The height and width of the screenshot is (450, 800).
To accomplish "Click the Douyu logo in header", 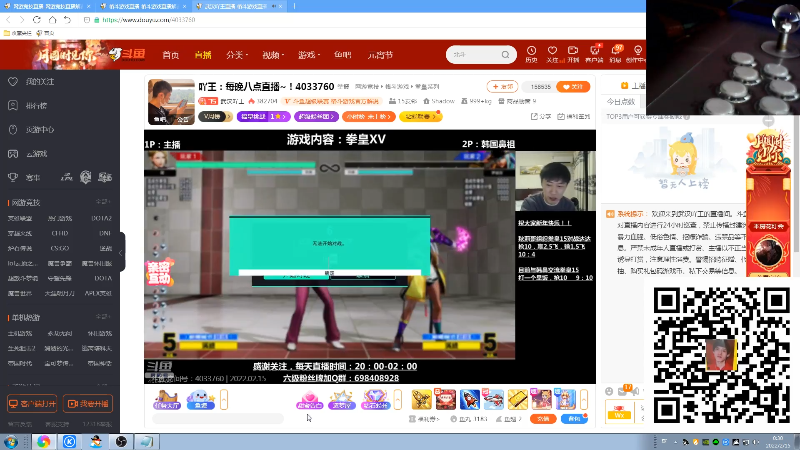I will [127, 54].
